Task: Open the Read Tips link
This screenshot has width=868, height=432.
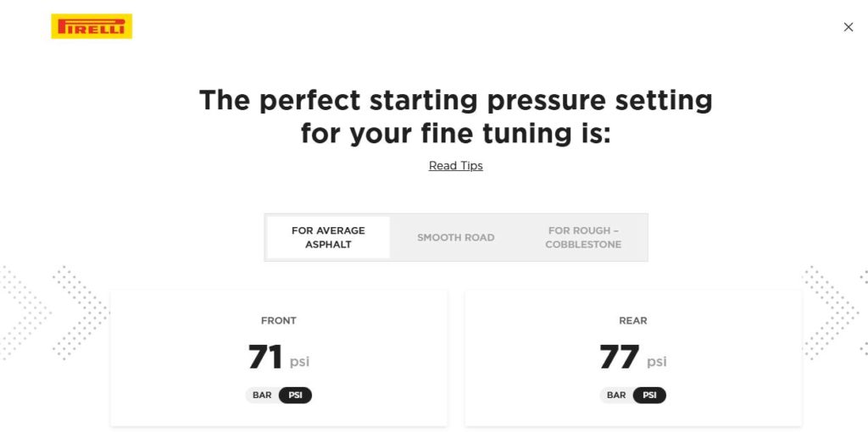Action: coord(455,166)
